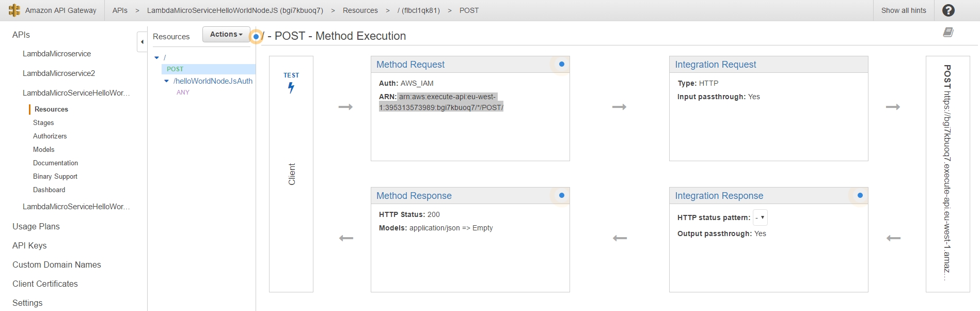
Task: Collapse the left navigation panel arrow
Action: 142,42
